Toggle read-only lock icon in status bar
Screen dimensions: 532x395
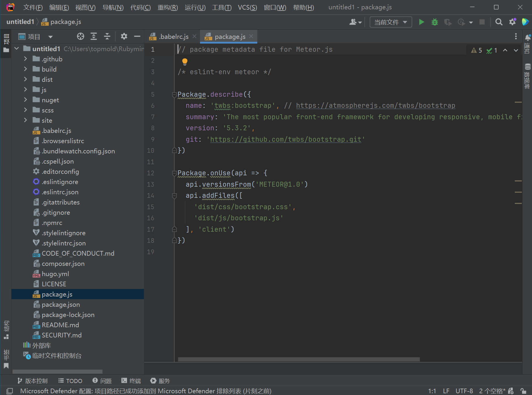tap(523, 391)
